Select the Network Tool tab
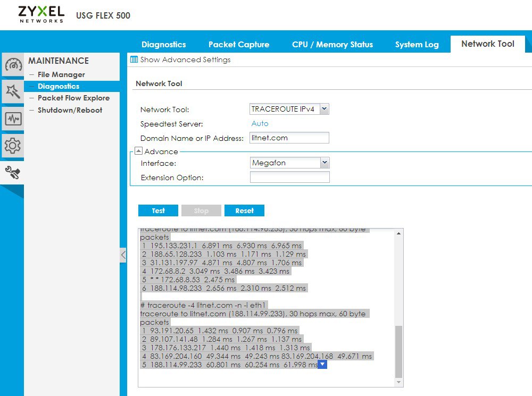 pos(488,44)
